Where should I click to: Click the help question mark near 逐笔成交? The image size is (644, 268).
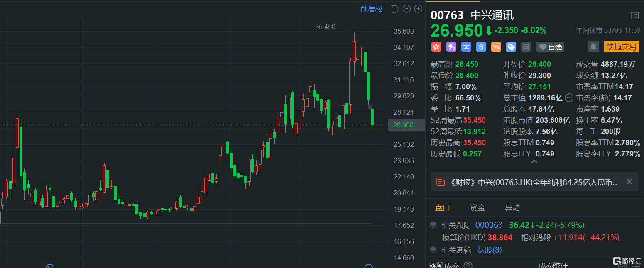pyautogui.click(x=468, y=266)
